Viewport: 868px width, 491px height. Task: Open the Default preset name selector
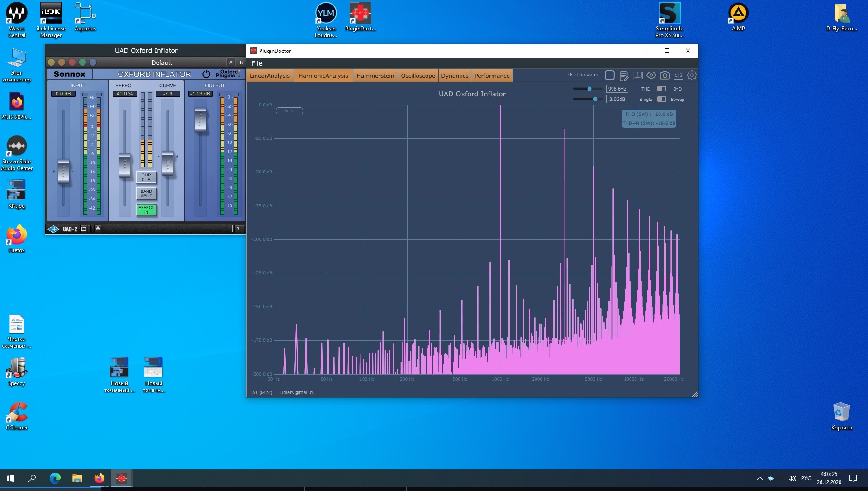[x=161, y=62]
